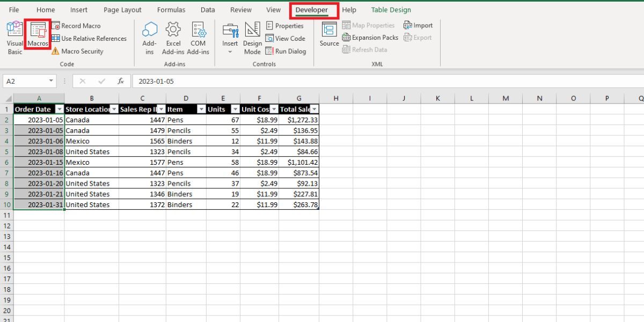Select the $1,101.42 total cell
The image size is (644, 322).
coord(299,162)
